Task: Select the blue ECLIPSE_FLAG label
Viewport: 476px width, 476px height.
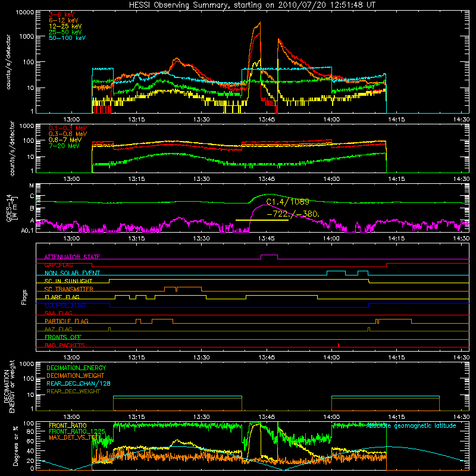Action: click(x=65, y=305)
